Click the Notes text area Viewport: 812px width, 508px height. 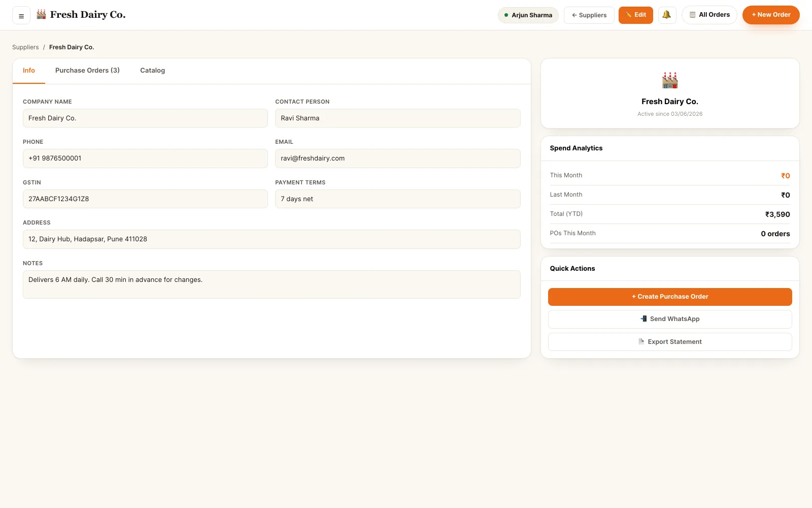pos(272,284)
